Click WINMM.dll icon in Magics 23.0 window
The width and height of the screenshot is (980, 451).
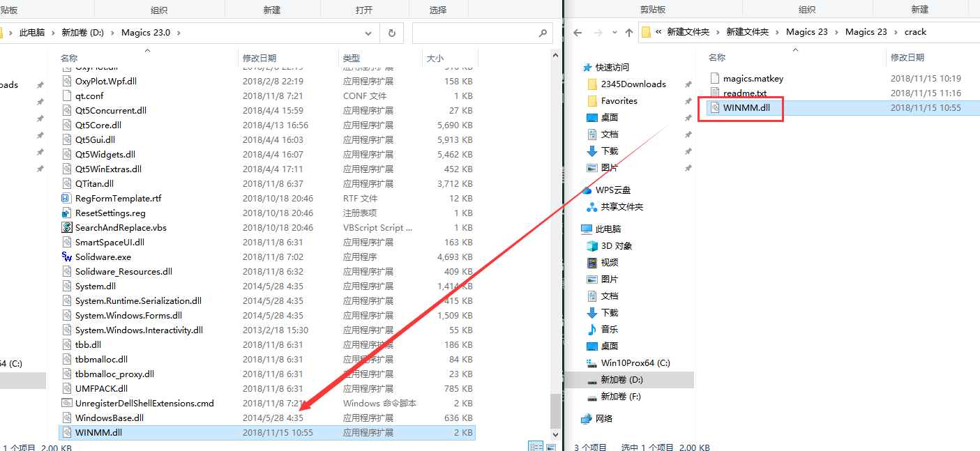tap(67, 432)
